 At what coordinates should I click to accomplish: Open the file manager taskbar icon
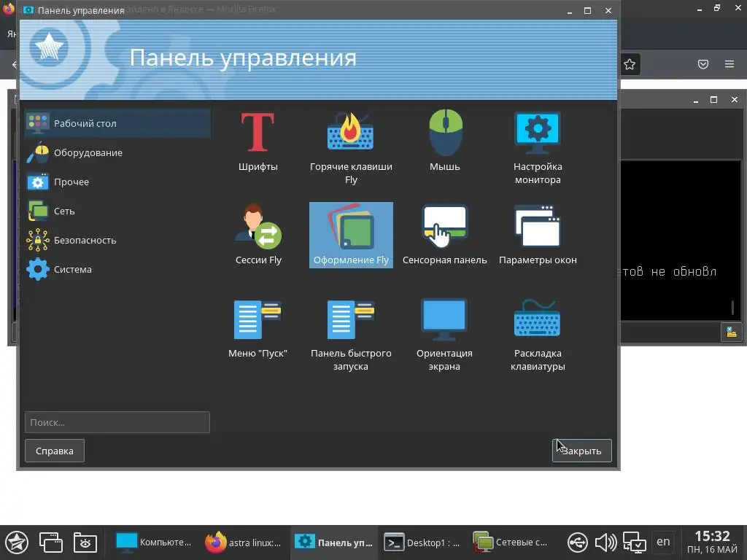(x=85, y=542)
